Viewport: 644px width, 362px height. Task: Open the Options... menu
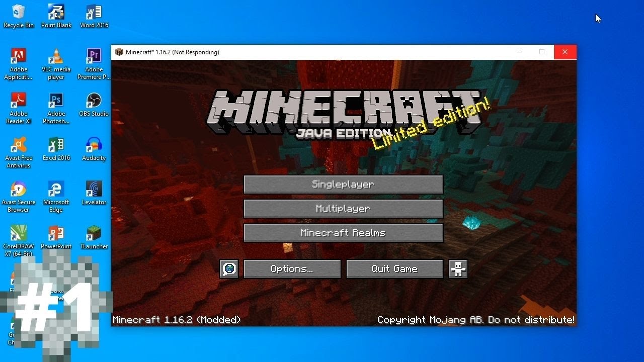click(x=292, y=269)
